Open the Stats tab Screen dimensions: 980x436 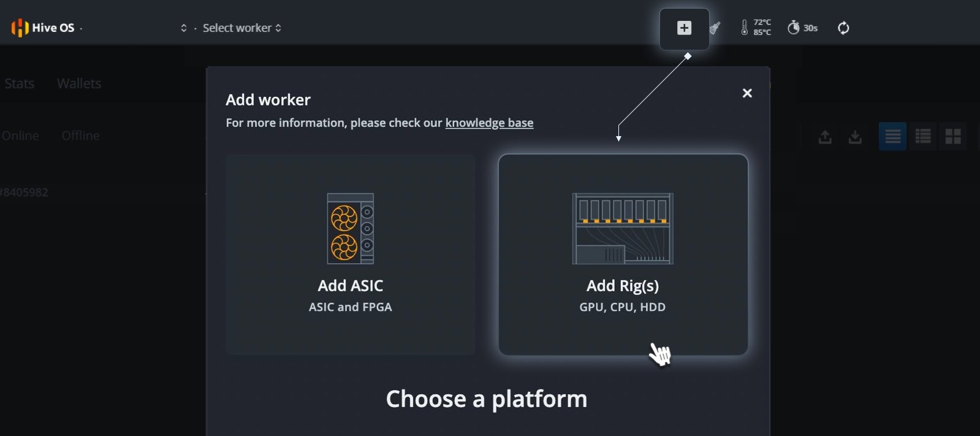pyautogui.click(x=20, y=83)
